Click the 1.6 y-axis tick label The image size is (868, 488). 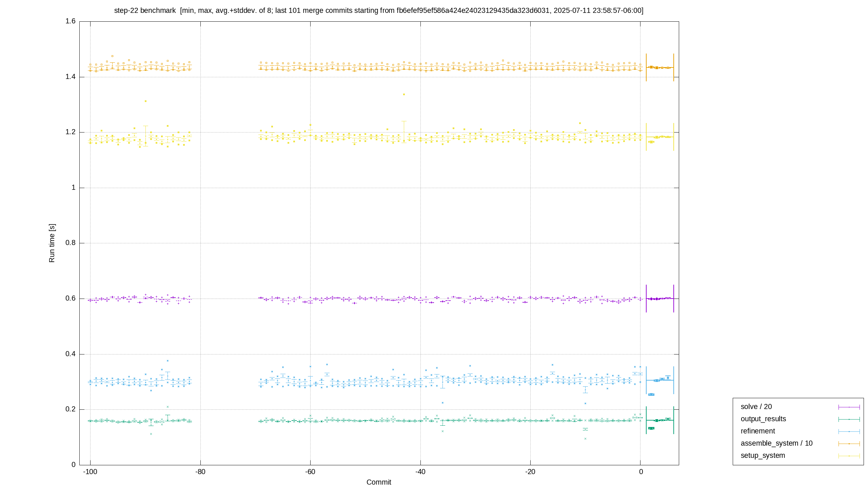[x=71, y=21]
